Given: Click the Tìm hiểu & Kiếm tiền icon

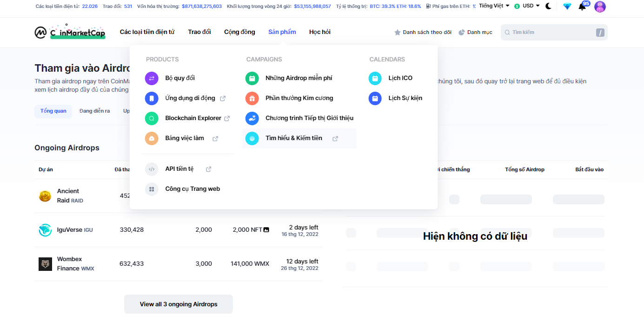Looking at the screenshot, I should click(252, 138).
